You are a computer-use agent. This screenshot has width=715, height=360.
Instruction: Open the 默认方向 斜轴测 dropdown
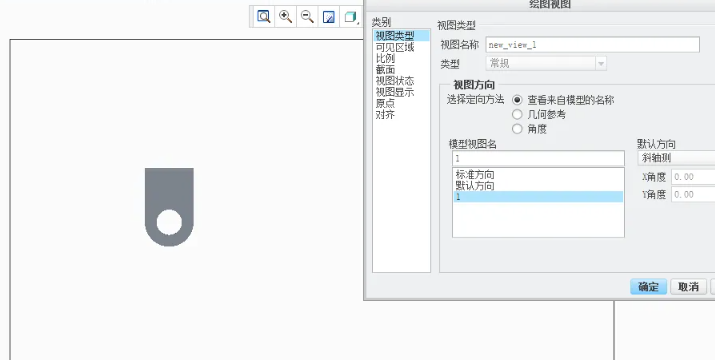[x=676, y=158]
